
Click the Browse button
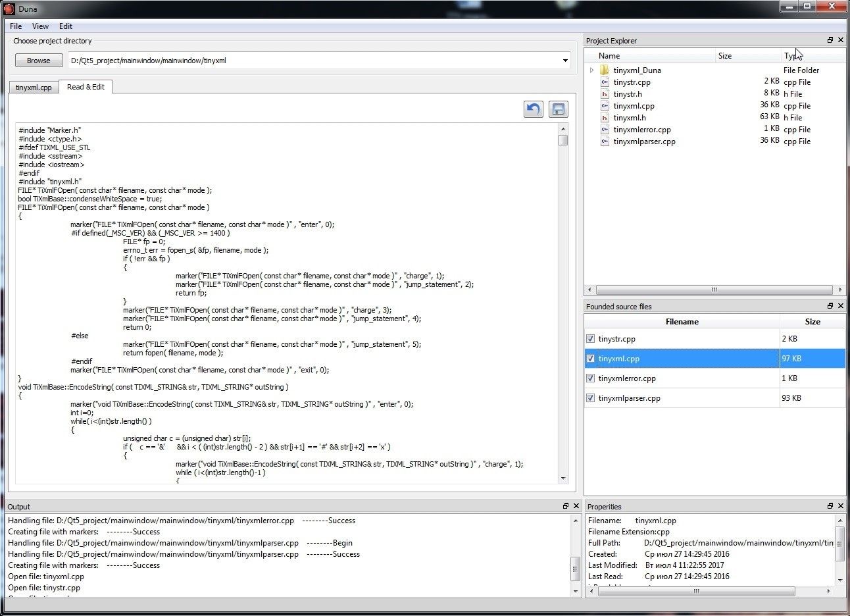coord(38,61)
